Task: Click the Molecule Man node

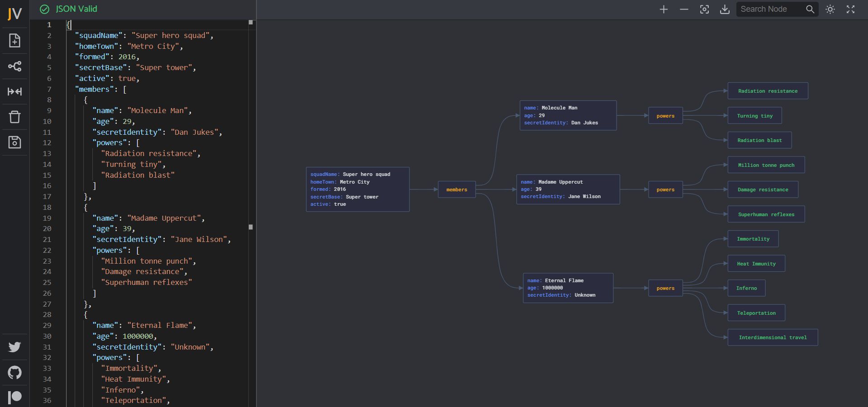Action: [568, 115]
